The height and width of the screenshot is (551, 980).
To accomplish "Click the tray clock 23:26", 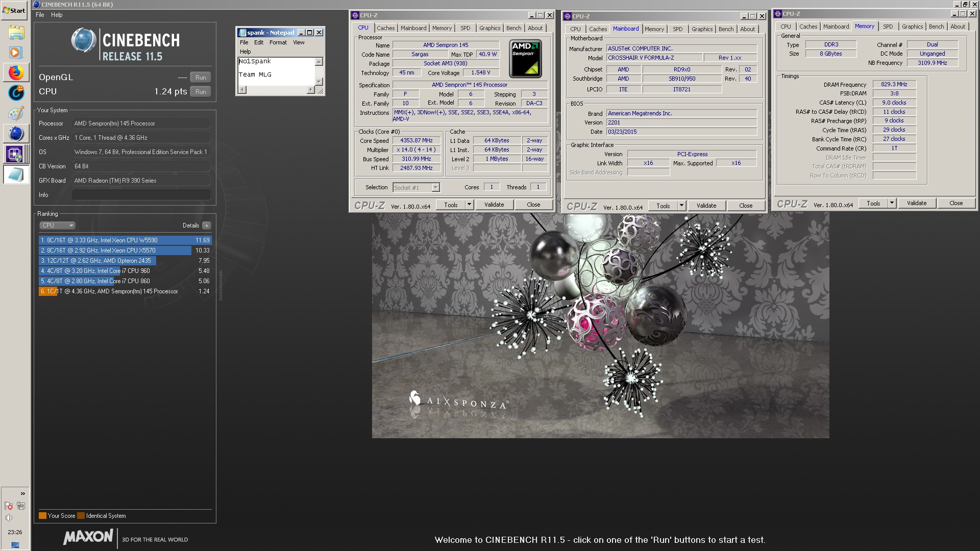I will (x=15, y=532).
